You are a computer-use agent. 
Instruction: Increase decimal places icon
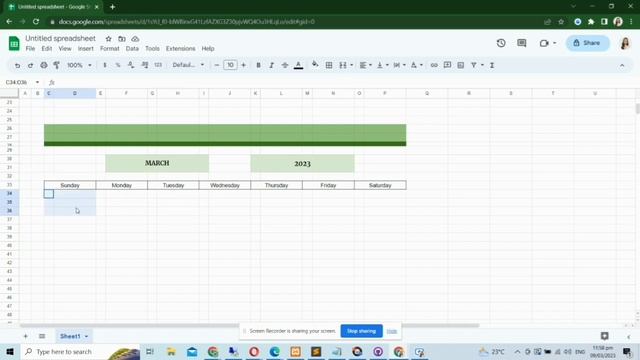point(144,65)
